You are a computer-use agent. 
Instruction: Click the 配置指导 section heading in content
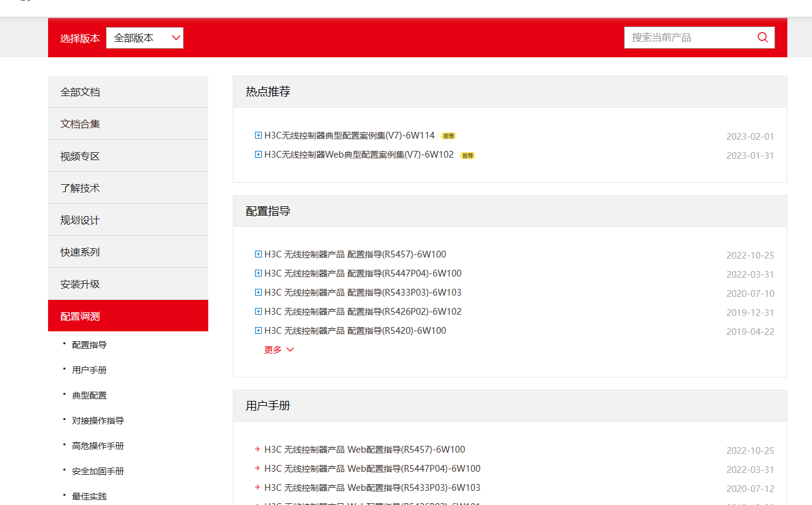pos(268,211)
